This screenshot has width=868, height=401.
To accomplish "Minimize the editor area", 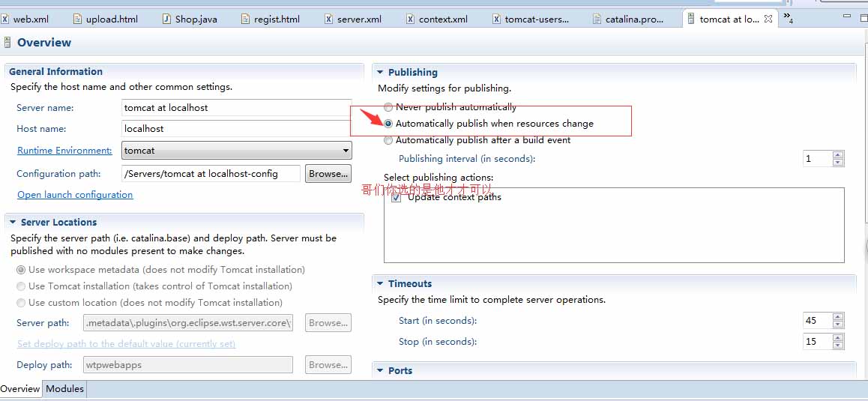I will pyautogui.click(x=847, y=17).
